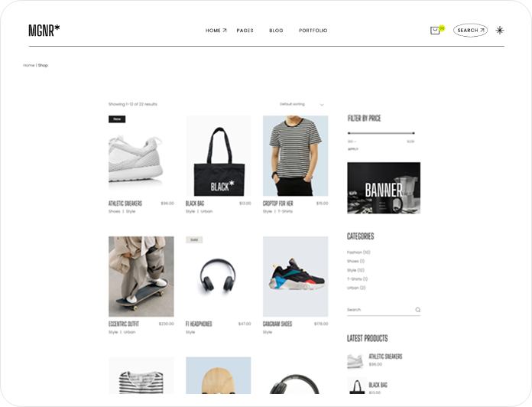Open the shopping cart icon
532x407 pixels.
tap(435, 31)
